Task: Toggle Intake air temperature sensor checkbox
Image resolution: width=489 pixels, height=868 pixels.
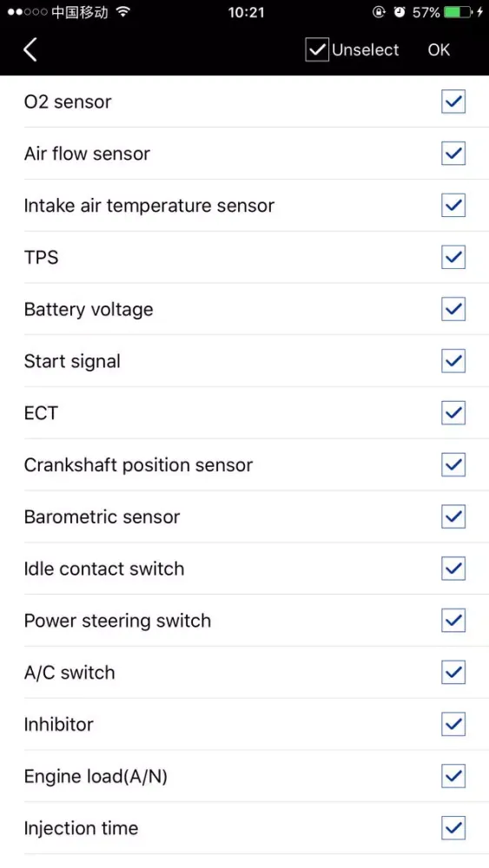Action: (453, 206)
